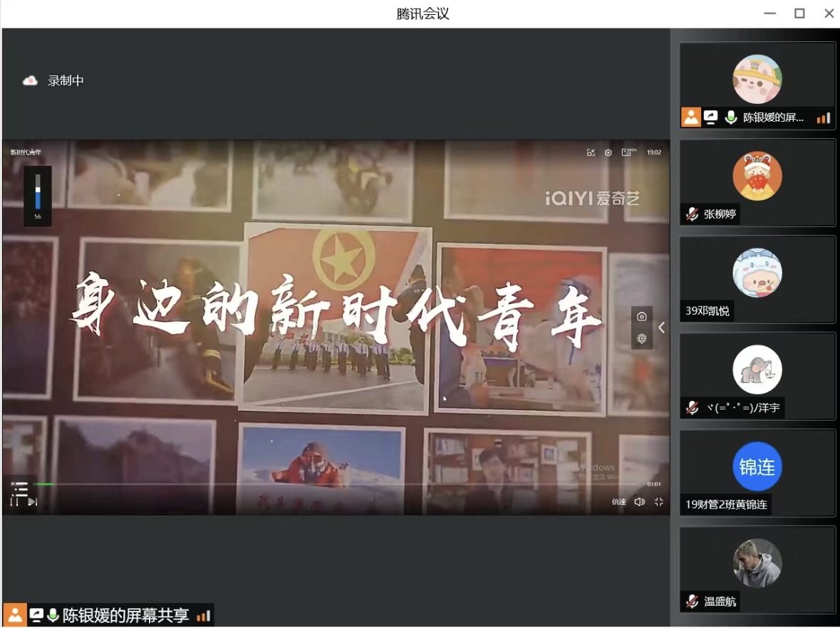This screenshot has height=628, width=840.
Task: Pause the video with the pause icon
Action: click(x=14, y=502)
